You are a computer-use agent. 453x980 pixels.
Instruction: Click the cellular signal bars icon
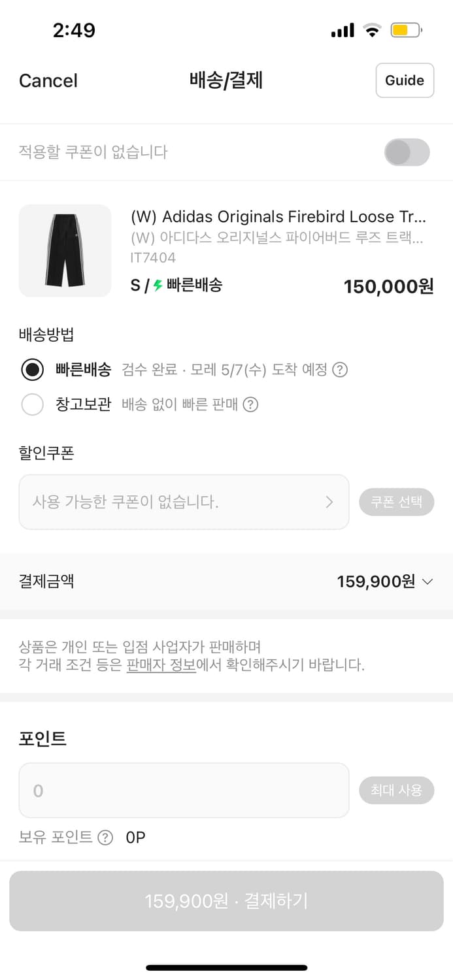pos(342,29)
